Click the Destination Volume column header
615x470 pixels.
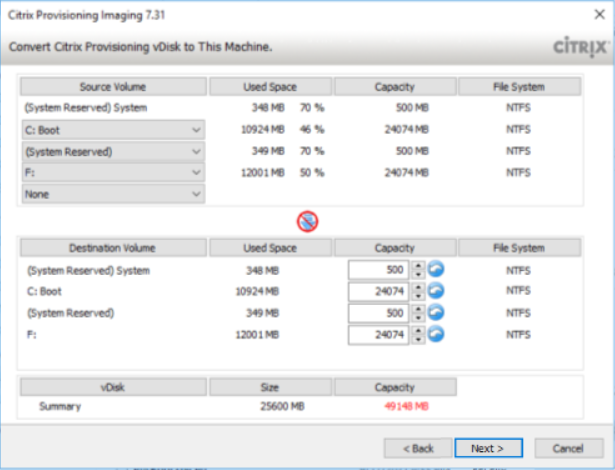pos(113,248)
